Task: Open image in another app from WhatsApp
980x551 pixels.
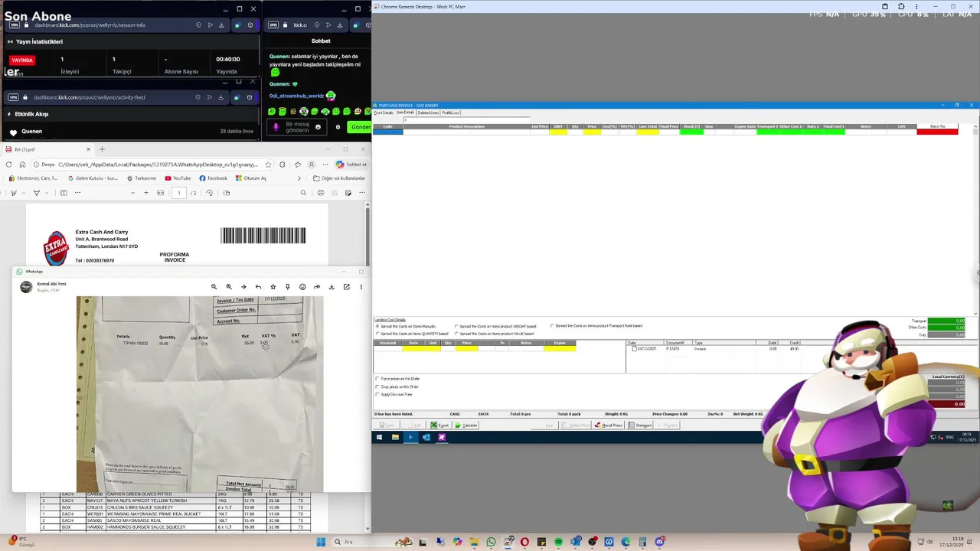Action: click(346, 287)
